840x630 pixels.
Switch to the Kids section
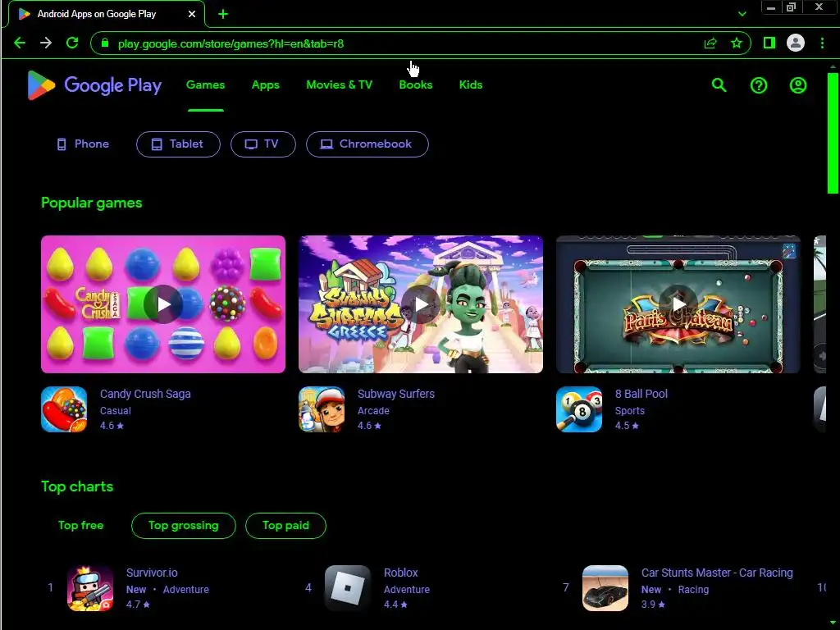point(471,84)
